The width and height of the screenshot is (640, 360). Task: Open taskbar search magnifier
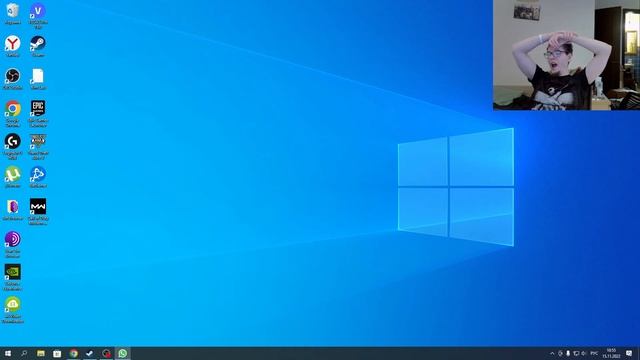click(24, 353)
